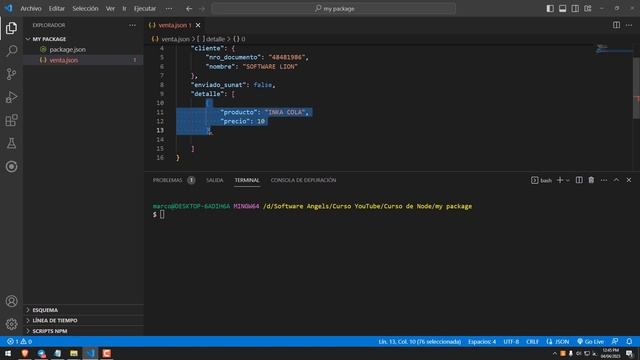Toggle the primary sidebar layout icon

(550, 9)
